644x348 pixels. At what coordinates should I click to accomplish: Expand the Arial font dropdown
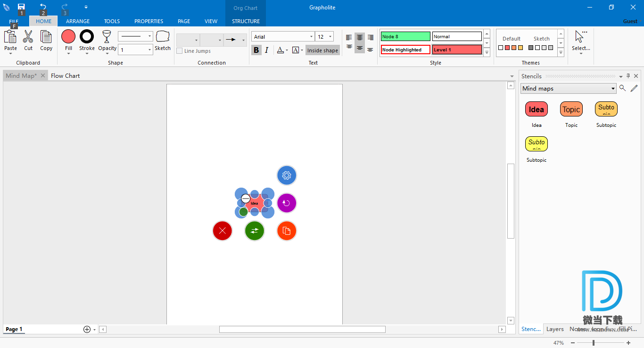click(311, 37)
